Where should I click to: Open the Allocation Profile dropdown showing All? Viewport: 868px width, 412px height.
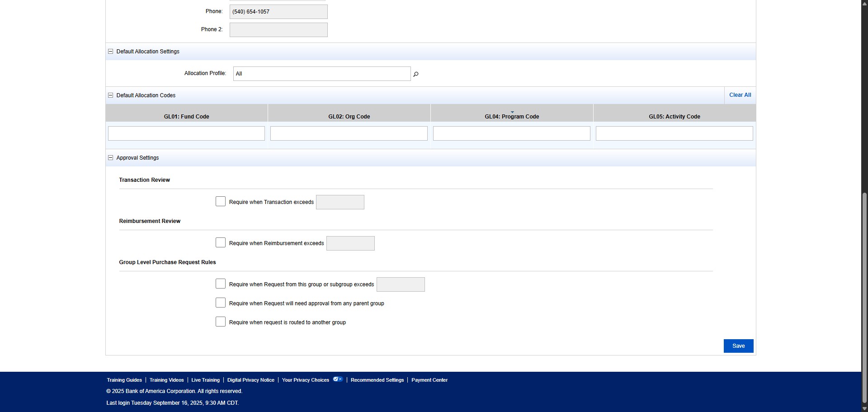pyautogui.click(x=321, y=74)
